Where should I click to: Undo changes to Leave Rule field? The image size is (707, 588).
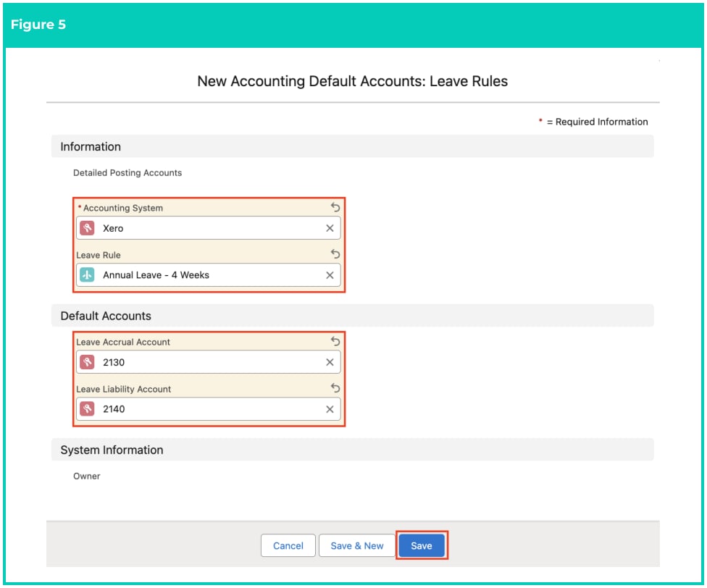pyautogui.click(x=335, y=253)
